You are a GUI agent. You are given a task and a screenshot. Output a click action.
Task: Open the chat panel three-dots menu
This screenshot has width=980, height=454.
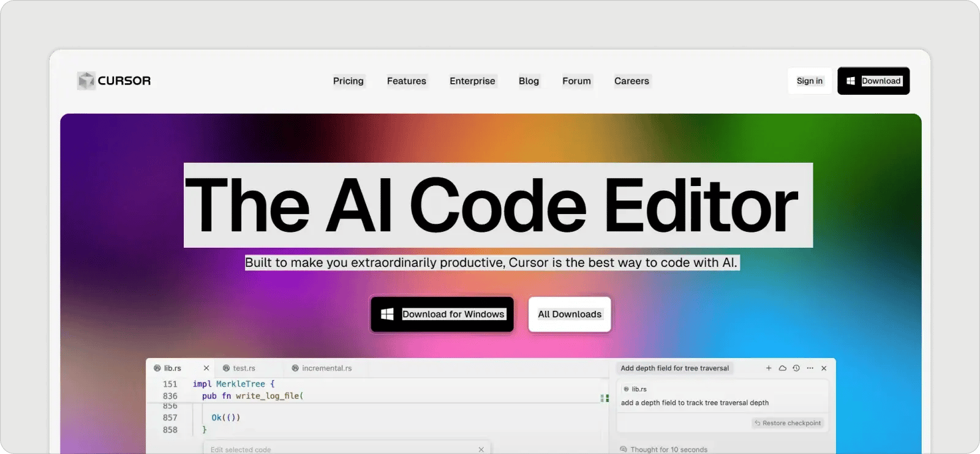coord(810,368)
